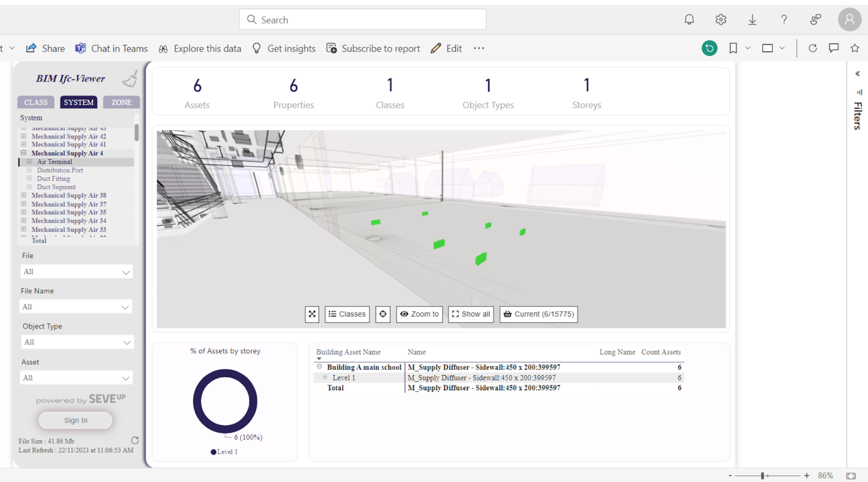This screenshot has width=868, height=482.
Task: Click Show all button
Action: 471,314
